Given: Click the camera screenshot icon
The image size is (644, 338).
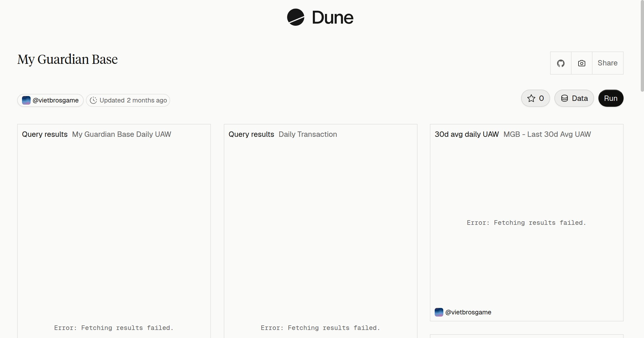Looking at the screenshot, I should coord(582,63).
